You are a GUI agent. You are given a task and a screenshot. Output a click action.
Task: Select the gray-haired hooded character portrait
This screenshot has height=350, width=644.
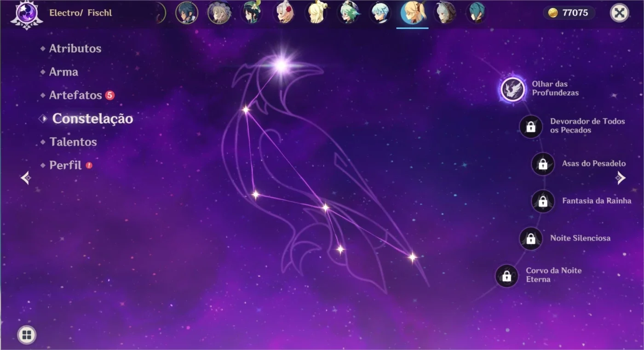coord(445,13)
